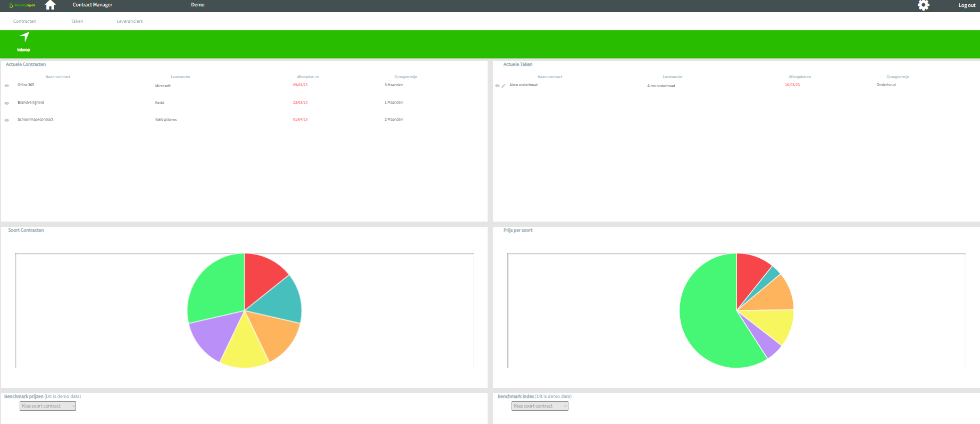
Task: View the Brandveiligheid contract eye icon
Action: tap(7, 103)
